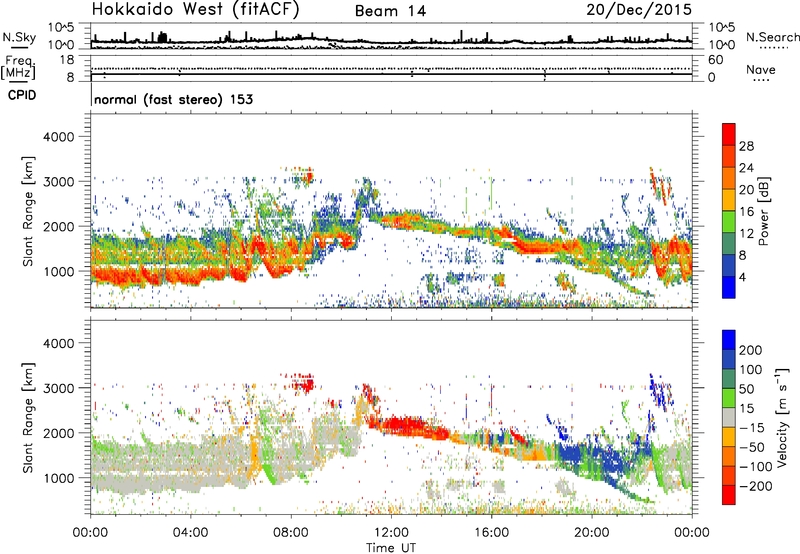
Task: Click the '08:00' time tick label
Action: (291, 533)
